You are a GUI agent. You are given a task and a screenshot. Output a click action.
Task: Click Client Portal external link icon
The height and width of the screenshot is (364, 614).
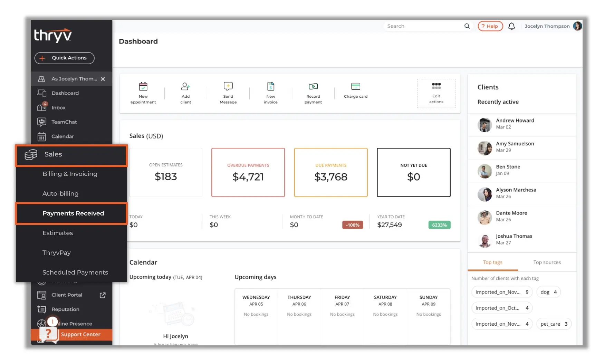pyautogui.click(x=103, y=295)
